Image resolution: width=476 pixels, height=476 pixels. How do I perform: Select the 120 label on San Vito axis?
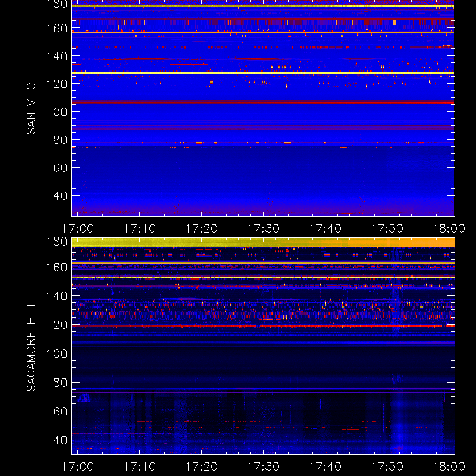[57, 84]
